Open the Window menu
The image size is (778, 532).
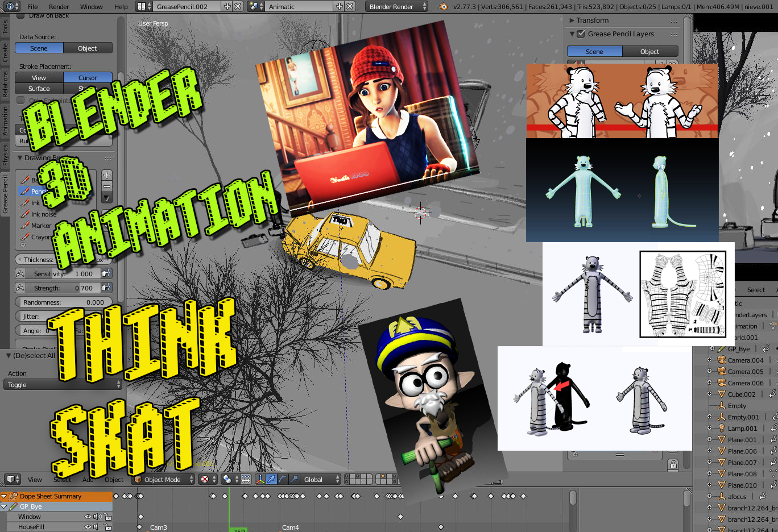[x=91, y=6]
